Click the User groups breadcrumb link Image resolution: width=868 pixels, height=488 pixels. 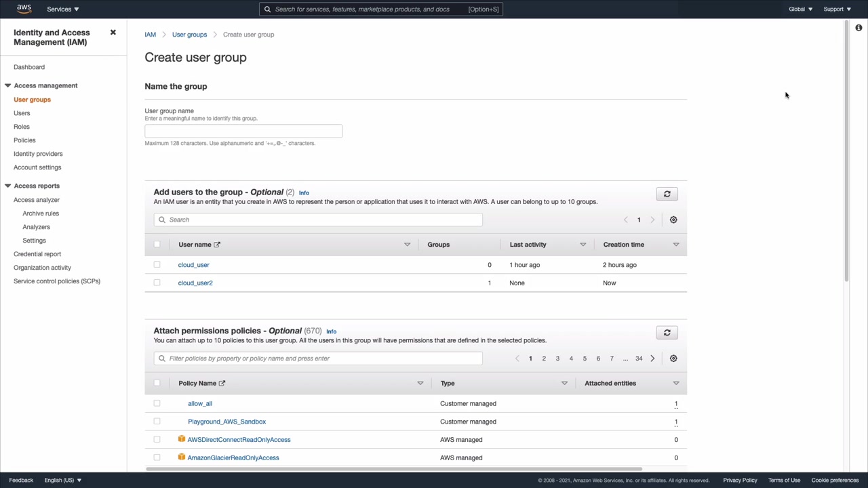tap(189, 35)
